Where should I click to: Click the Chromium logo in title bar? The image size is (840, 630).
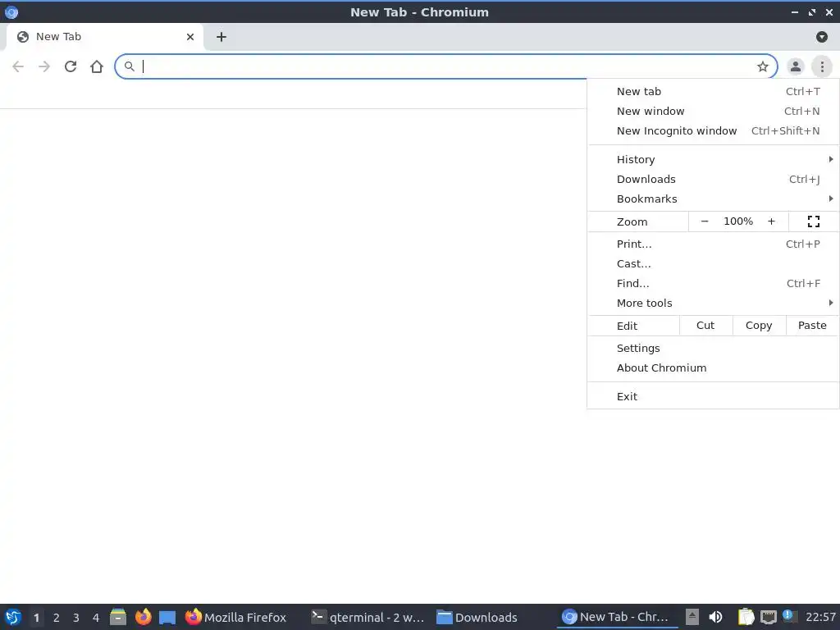[x=11, y=11]
